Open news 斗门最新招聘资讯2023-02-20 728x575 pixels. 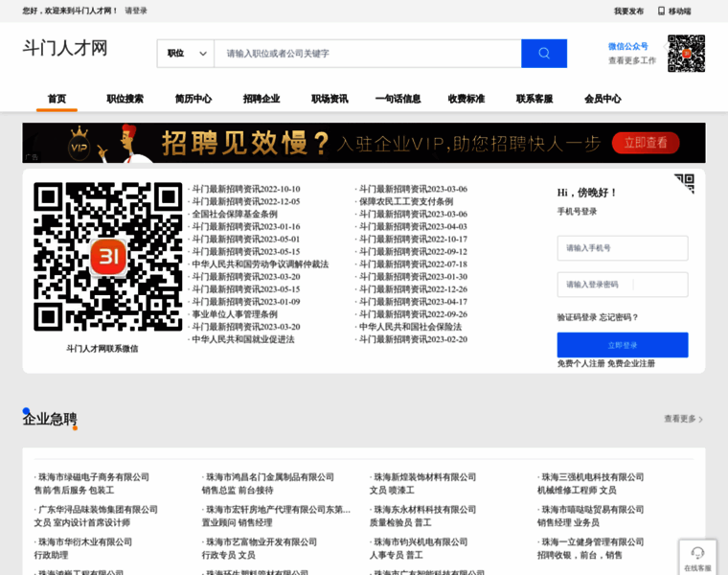click(x=413, y=339)
